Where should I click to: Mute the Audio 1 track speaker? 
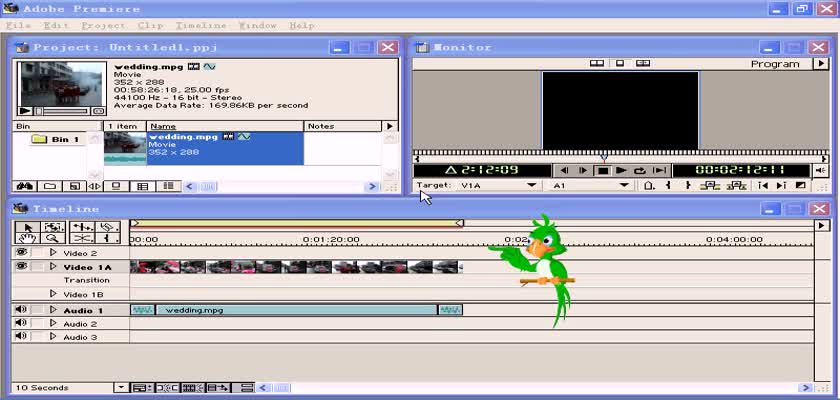[21, 310]
